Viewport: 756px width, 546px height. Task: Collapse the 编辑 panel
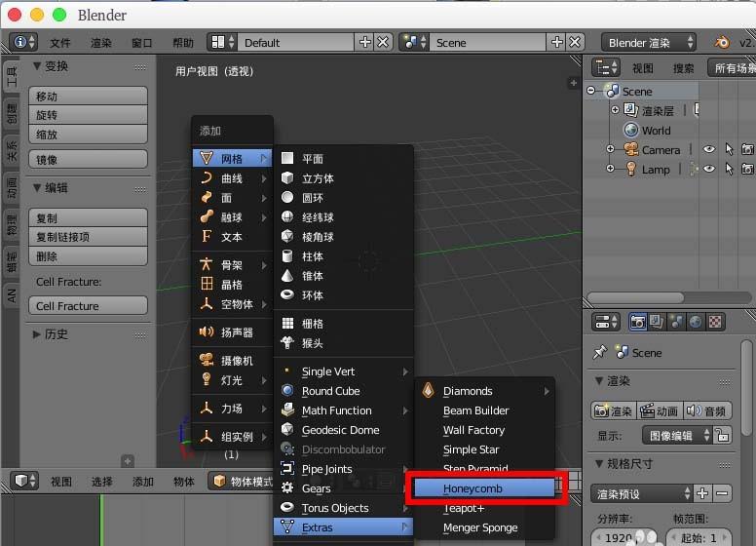(x=37, y=187)
